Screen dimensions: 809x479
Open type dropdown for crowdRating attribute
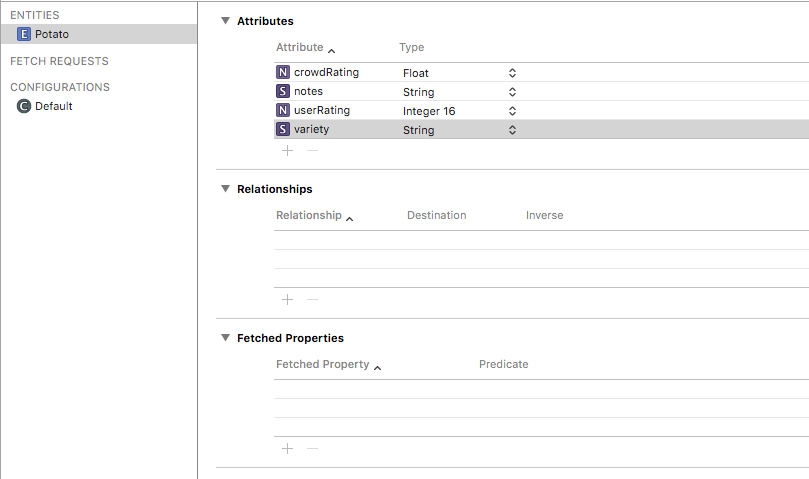[x=512, y=73]
